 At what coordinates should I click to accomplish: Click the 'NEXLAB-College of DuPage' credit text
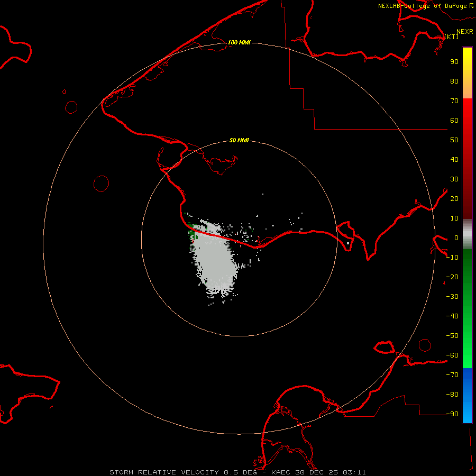pos(422,6)
